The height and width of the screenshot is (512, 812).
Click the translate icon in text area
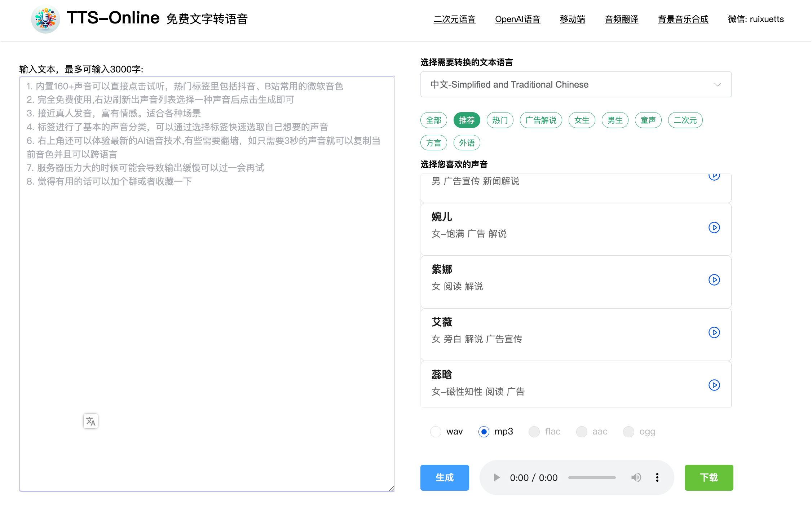pos(91,421)
